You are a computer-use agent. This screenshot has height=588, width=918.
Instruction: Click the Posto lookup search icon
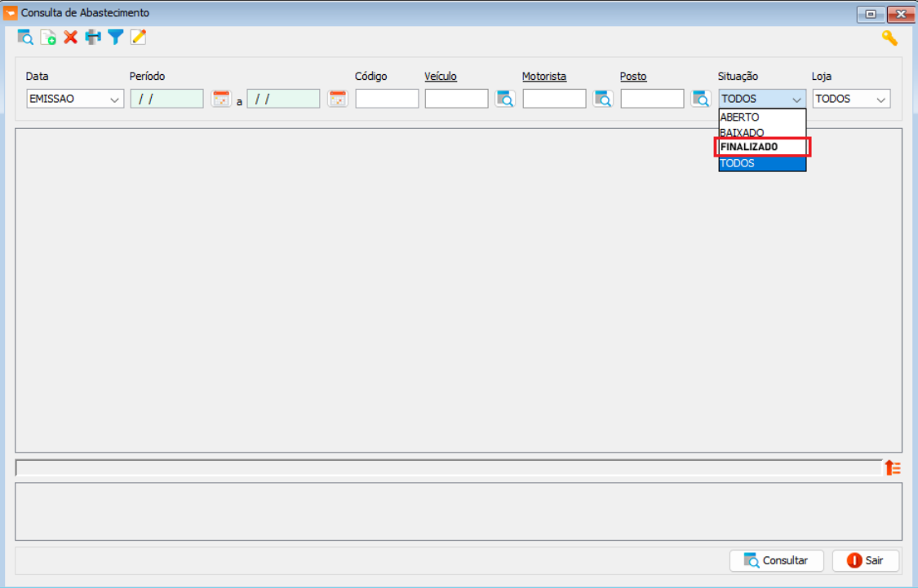pyautogui.click(x=701, y=99)
